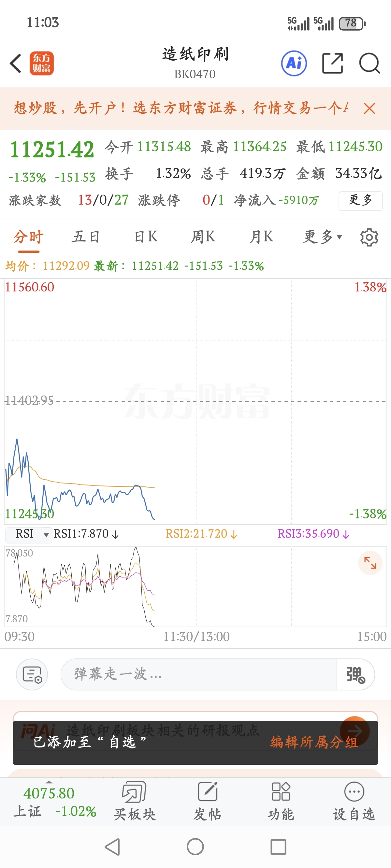Tap the 买板块 button
Screen dimensions: 391x868
pyautogui.click(x=135, y=801)
